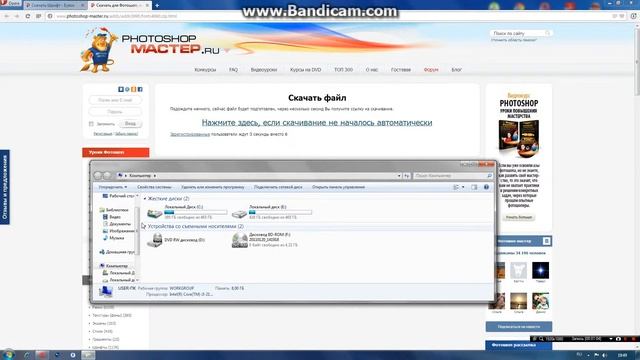Click the Action Center flag tray icon
Viewport: 640px width, 360px height.
pyautogui.click(x=596, y=356)
